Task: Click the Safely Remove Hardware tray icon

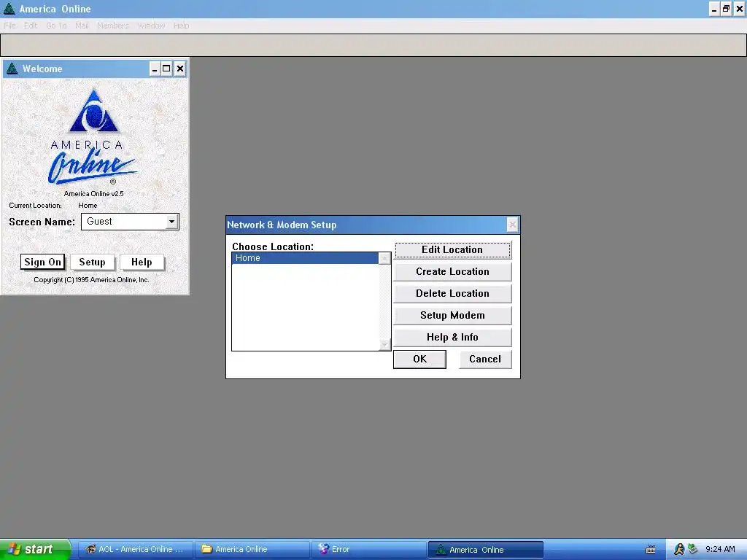Action: (692, 549)
